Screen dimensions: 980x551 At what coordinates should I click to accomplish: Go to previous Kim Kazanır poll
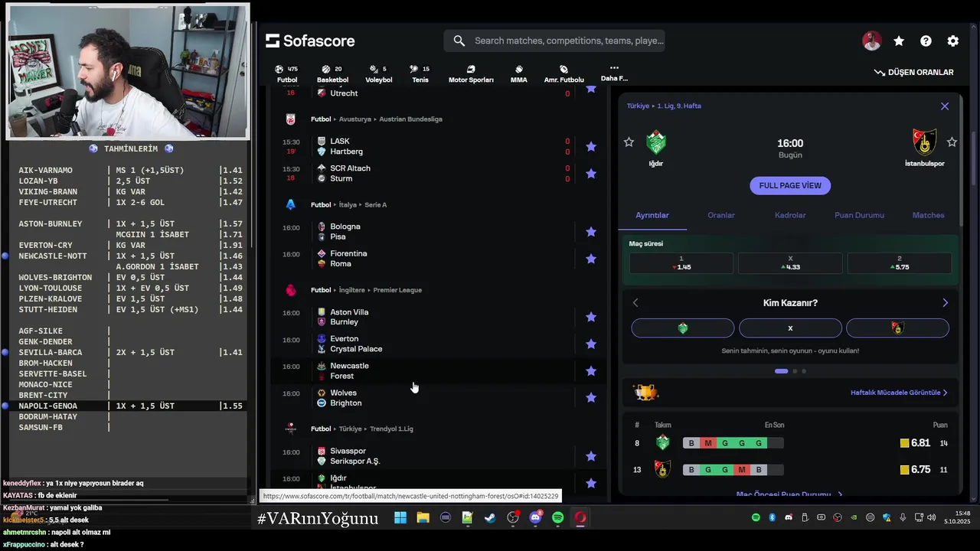(x=635, y=303)
